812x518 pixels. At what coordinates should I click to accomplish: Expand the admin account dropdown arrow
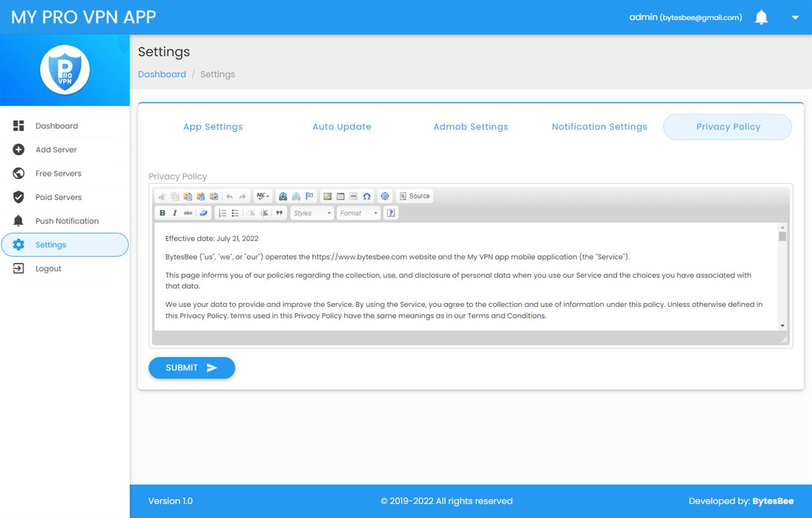[796, 18]
